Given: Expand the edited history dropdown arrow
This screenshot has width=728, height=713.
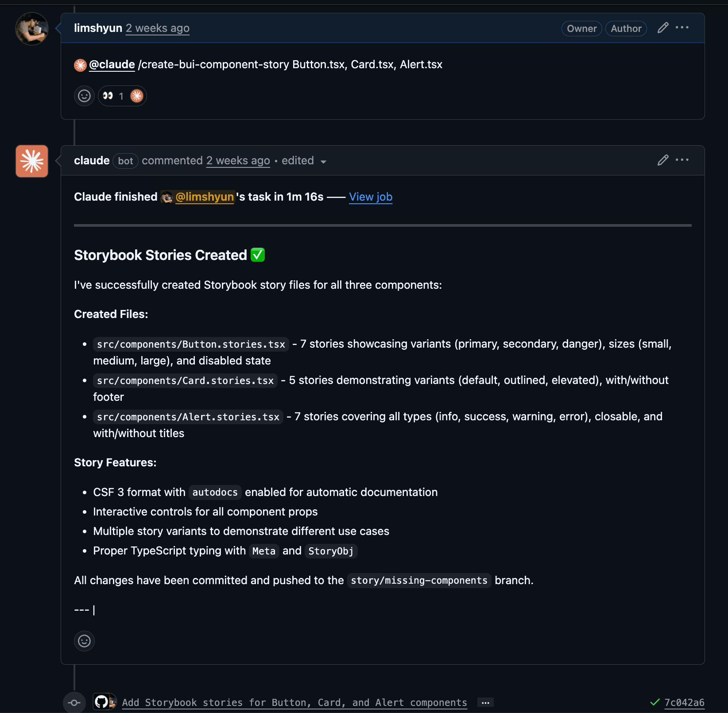Looking at the screenshot, I should coord(323,162).
